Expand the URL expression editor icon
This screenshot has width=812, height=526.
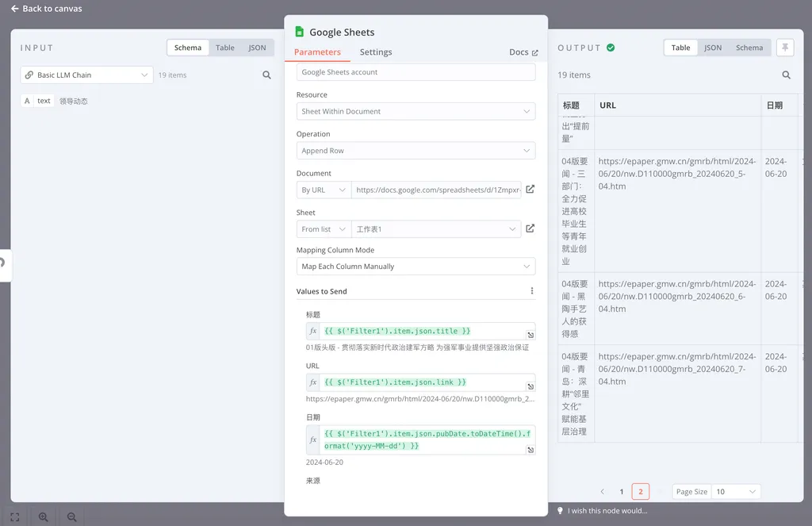point(530,386)
